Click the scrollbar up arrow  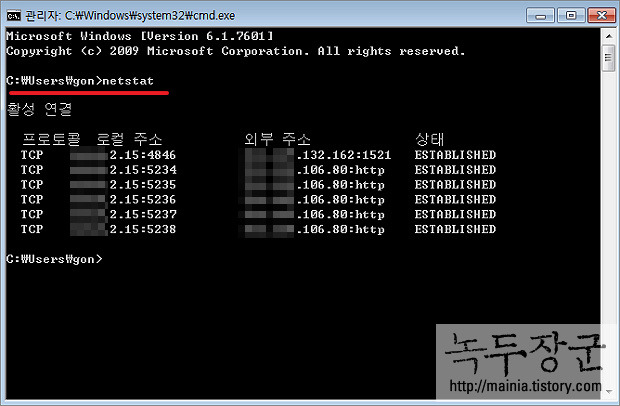(x=609, y=36)
